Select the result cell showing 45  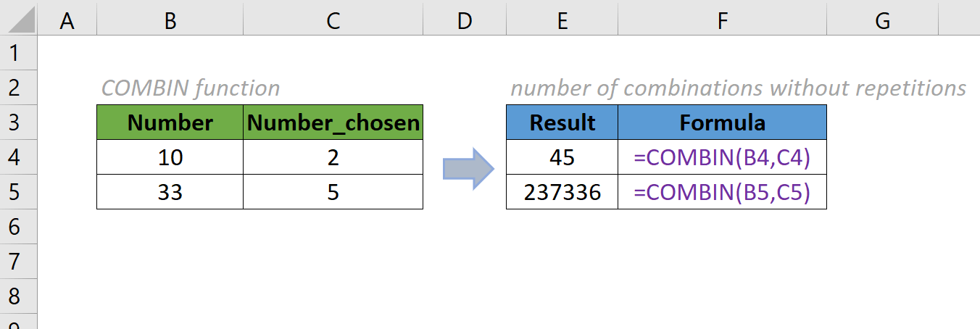pos(562,157)
